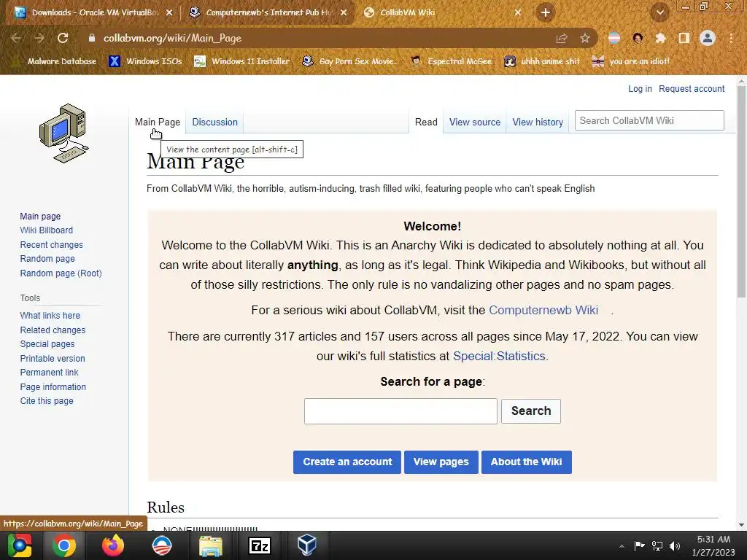Click the View pages button
The width and height of the screenshot is (747, 560).
tap(441, 462)
